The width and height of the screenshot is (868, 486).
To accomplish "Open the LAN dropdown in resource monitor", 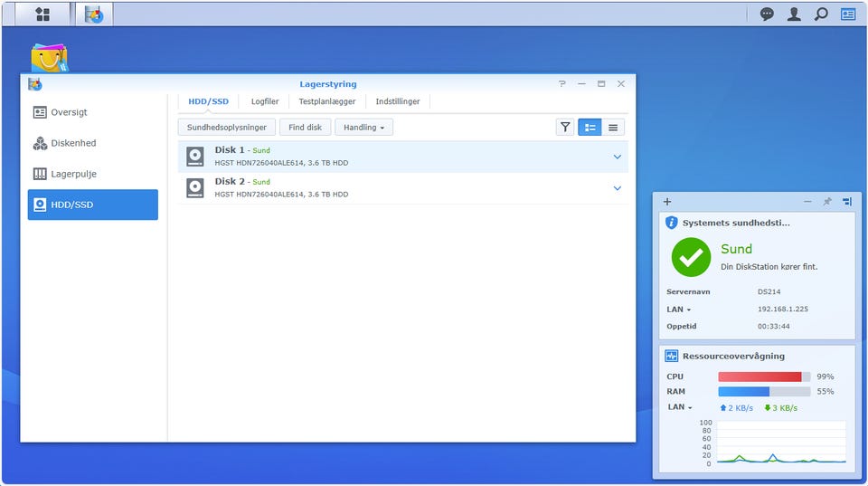I will point(679,406).
